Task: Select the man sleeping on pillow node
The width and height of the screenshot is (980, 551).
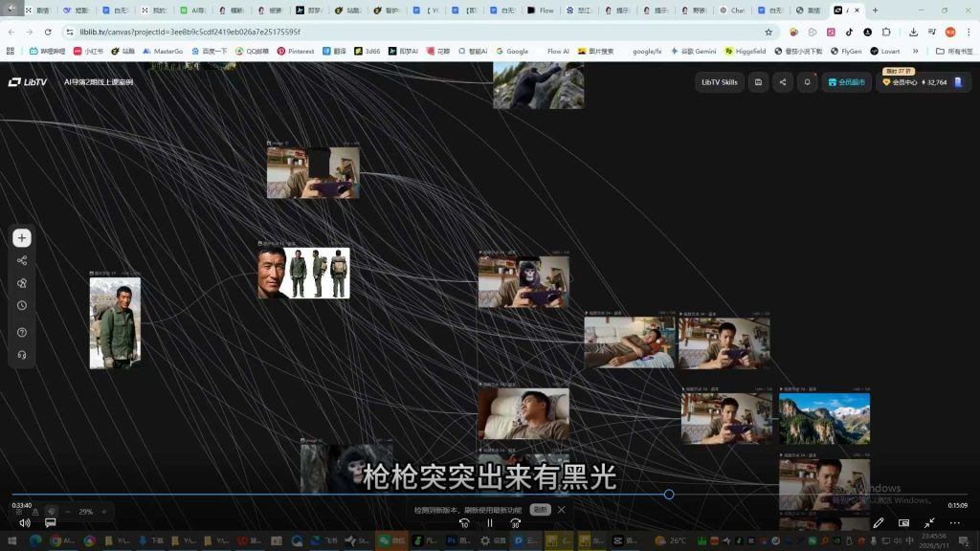Action: pyautogui.click(x=523, y=413)
